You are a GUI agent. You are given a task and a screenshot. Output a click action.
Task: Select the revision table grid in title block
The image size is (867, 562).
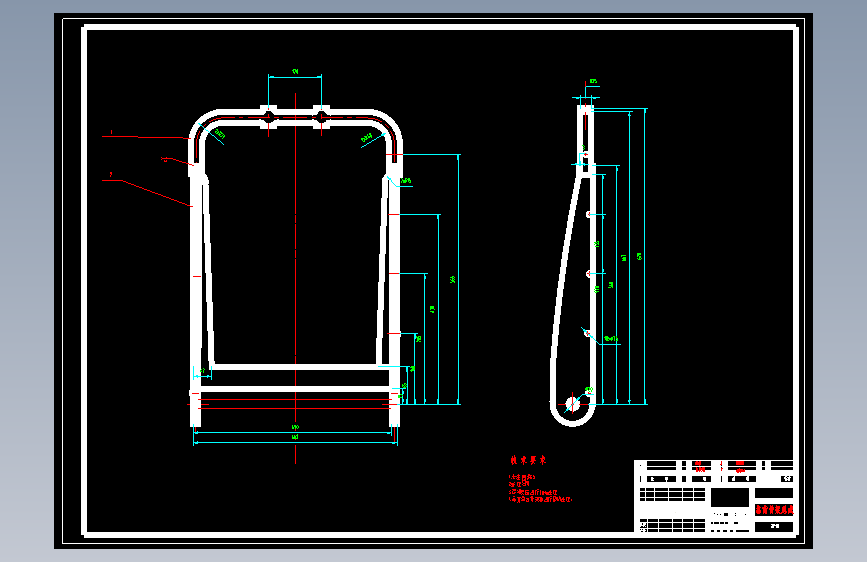(x=673, y=494)
